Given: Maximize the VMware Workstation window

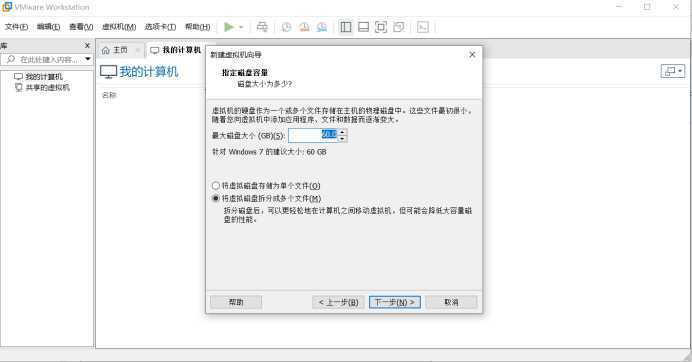Looking at the screenshot, I should pyautogui.click(x=647, y=7).
